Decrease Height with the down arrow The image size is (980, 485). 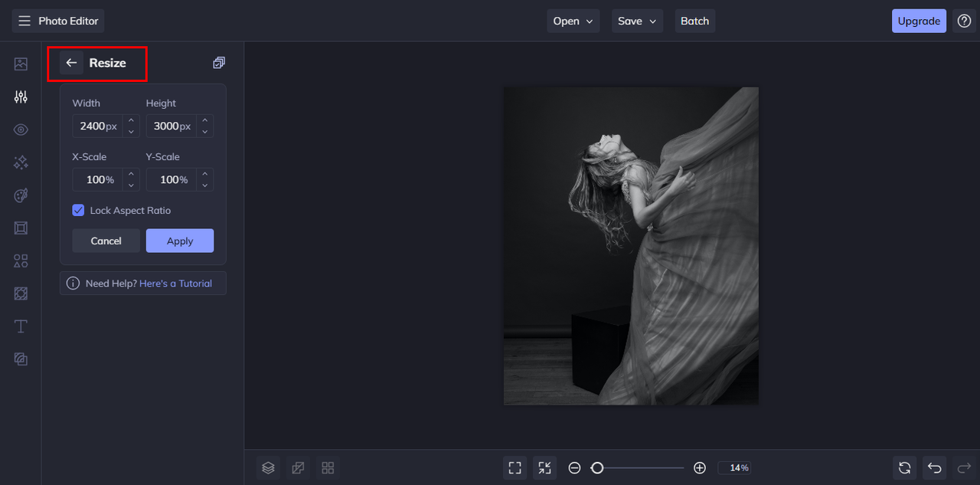[204, 132]
